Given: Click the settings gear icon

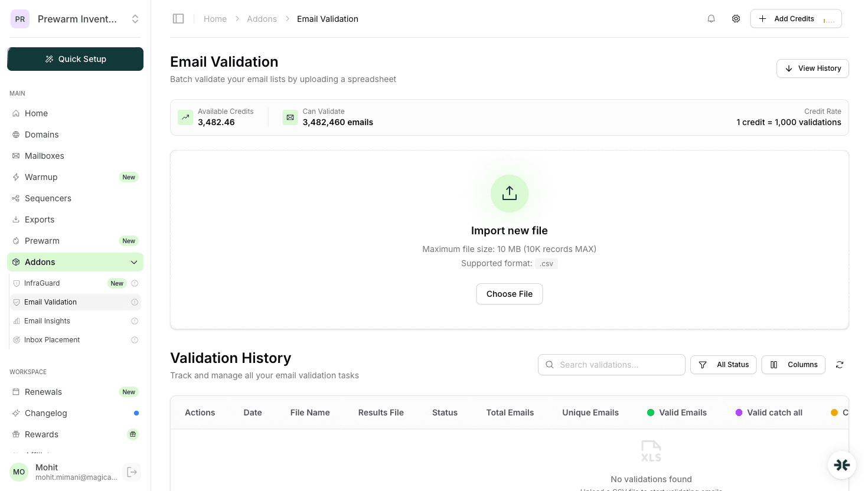Looking at the screenshot, I should point(736,18).
